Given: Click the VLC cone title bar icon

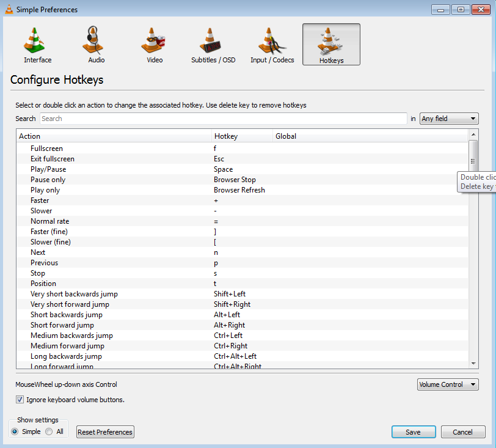Looking at the screenshot, I should point(9,9).
